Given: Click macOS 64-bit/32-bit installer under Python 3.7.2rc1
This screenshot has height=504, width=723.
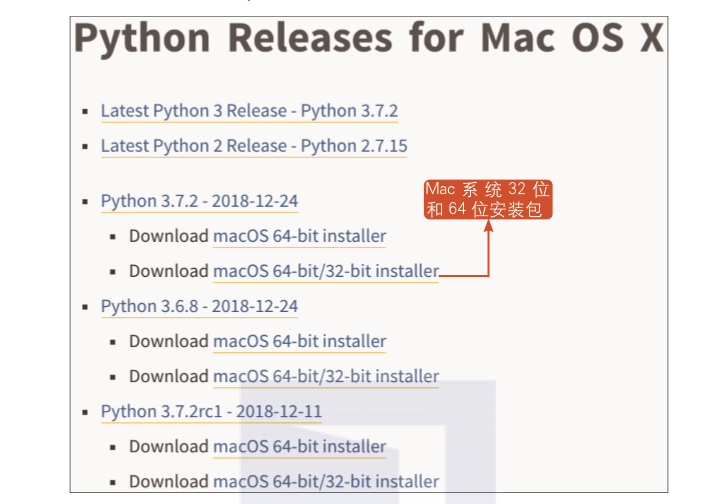Looking at the screenshot, I should click(x=325, y=481).
